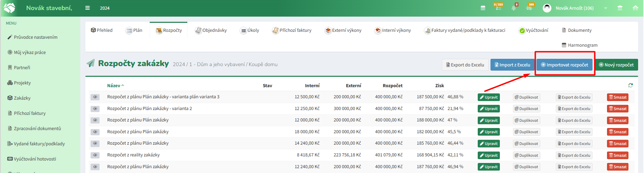Toggle eye icon for the 12 240,00 Kč row
This screenshot has width=644, height=173.
95,167
